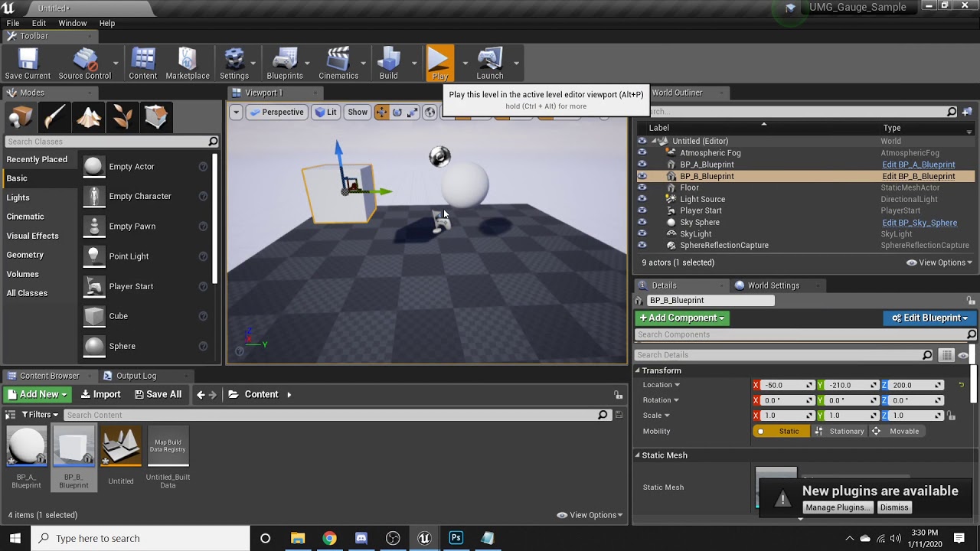This screenshot has width=980, height=551.
Task: Open the Edit Blueprint dropdown
Action: point(929,318)
